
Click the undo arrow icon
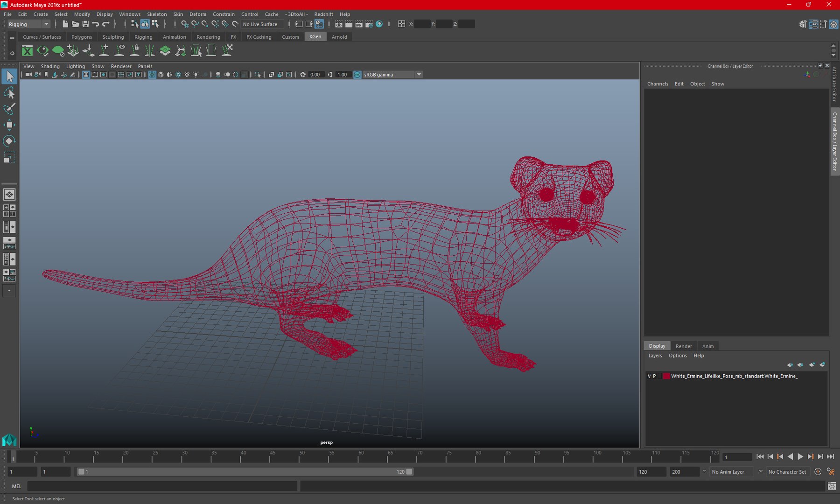[96, 24]
